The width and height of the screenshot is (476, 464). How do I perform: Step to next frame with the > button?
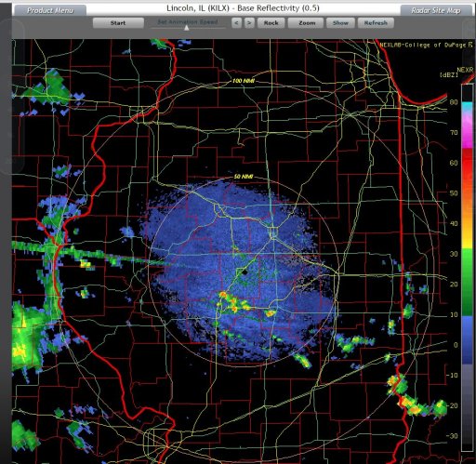[x=249, y=23]
